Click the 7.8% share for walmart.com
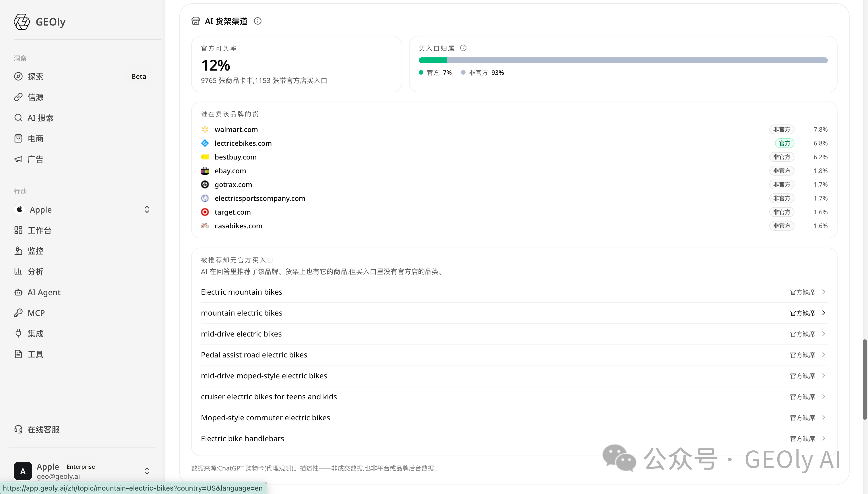 820,129
